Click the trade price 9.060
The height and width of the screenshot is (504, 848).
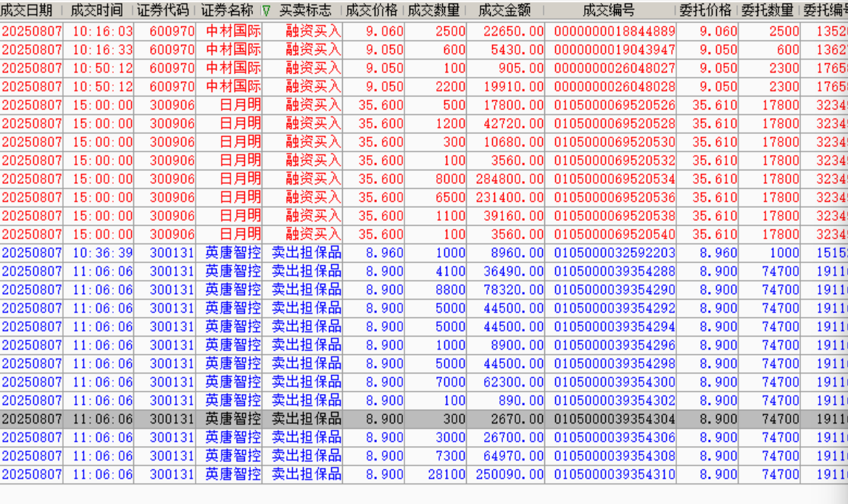385,31
